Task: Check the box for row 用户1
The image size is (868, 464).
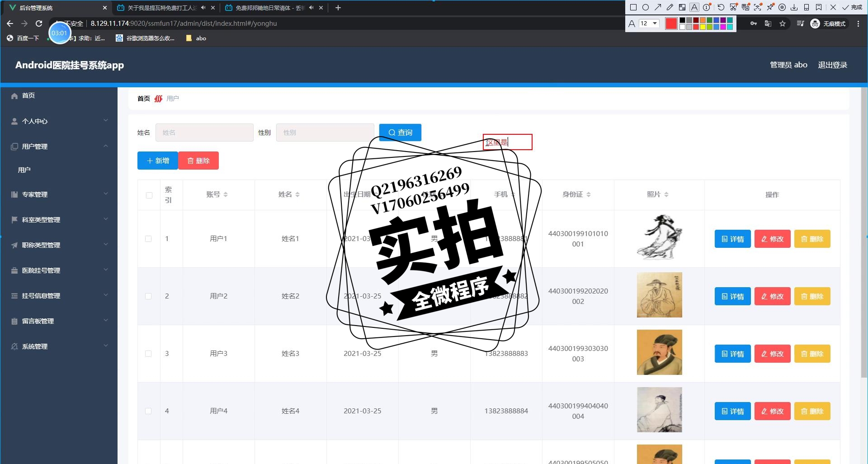Action: (x=148, y=239)
